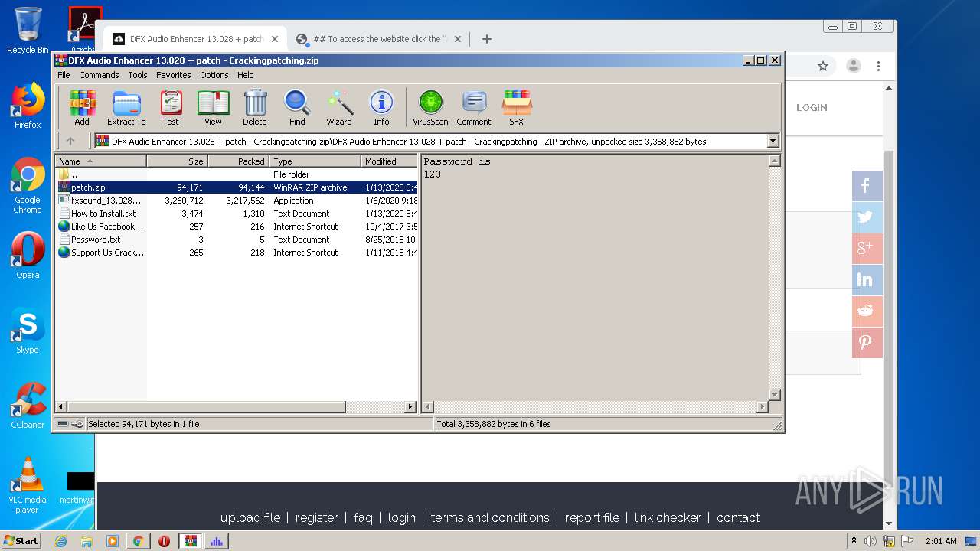
Task: Select the Support Us Crack shortcut row
Action: [237, 253]
